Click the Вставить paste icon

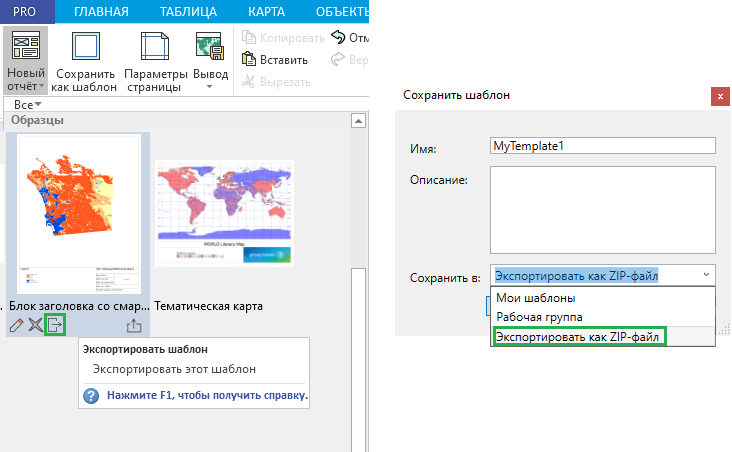click(x=248, y=59)
